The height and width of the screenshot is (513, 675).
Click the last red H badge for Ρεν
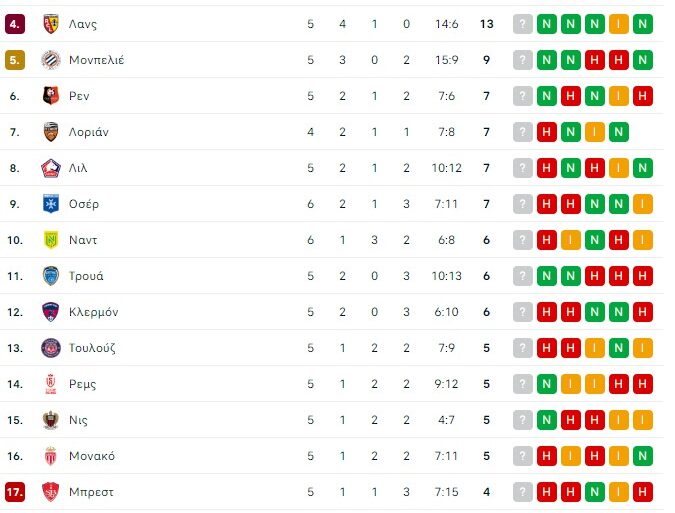[643, 96]
